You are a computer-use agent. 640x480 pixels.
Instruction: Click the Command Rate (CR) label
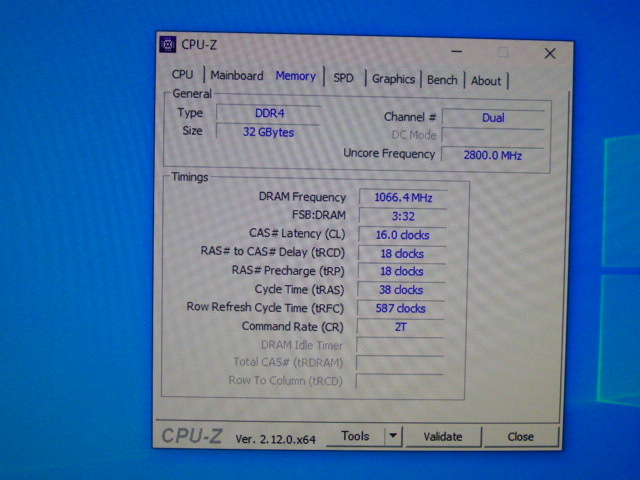tap(292, 326)
